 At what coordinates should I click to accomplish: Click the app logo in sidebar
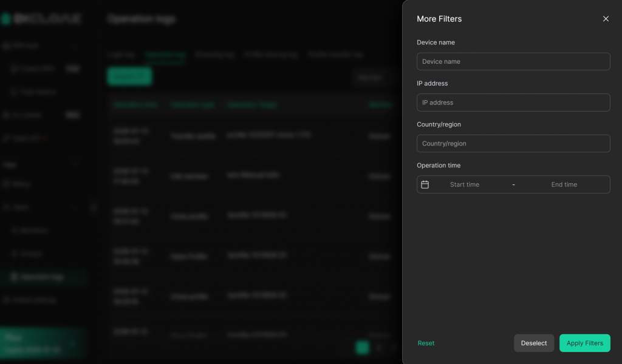coord(41,19)
